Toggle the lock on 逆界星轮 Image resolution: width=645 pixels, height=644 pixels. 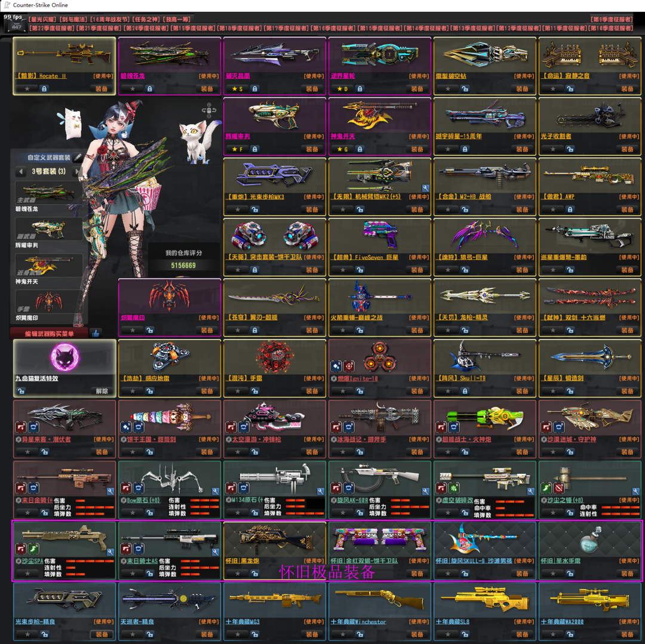click(x=360, y=88)
